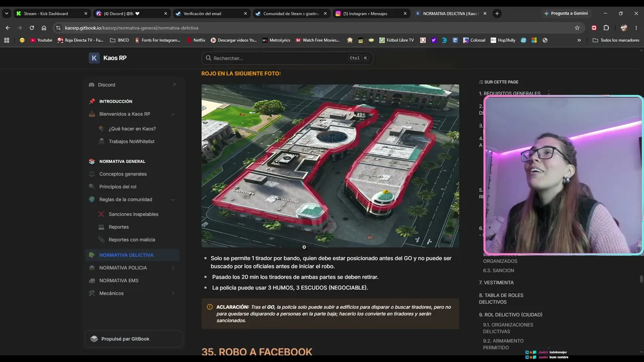
Task: Open the browser home page
Action: click(44, 28)
